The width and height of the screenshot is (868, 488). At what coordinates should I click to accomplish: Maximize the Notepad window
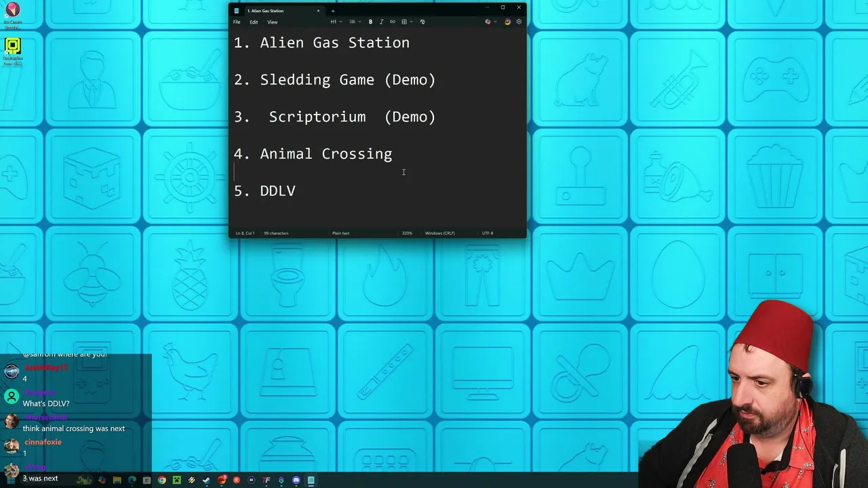click(x=502, y=7)
